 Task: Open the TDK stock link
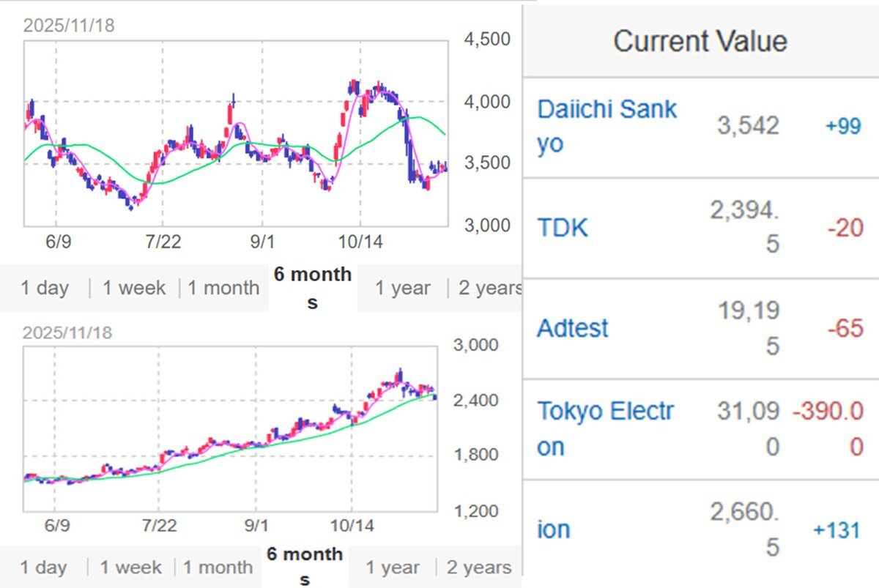coord(563,228)
